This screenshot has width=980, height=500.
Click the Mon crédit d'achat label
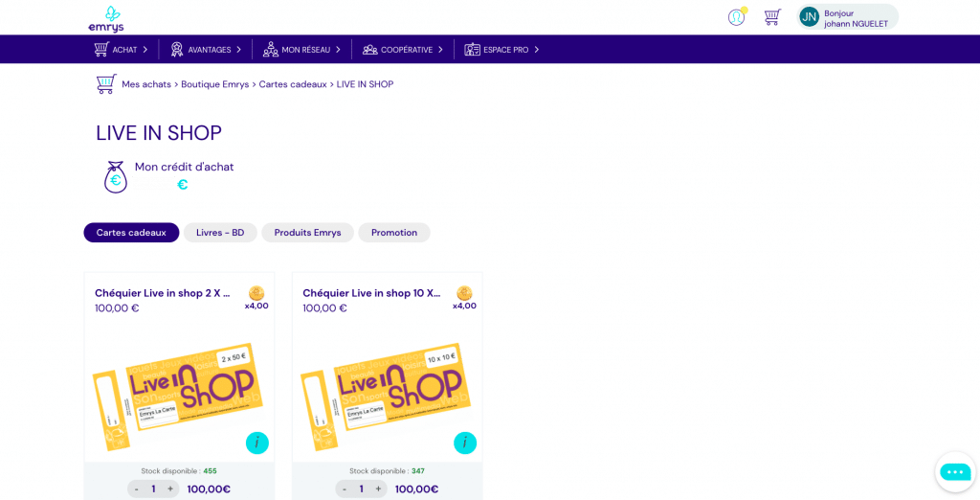[185, 167]
